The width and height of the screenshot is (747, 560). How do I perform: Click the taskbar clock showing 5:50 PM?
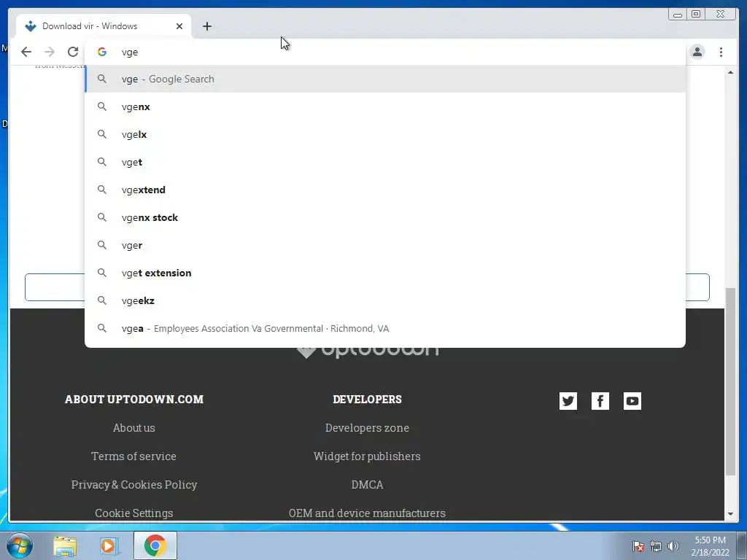710,546
